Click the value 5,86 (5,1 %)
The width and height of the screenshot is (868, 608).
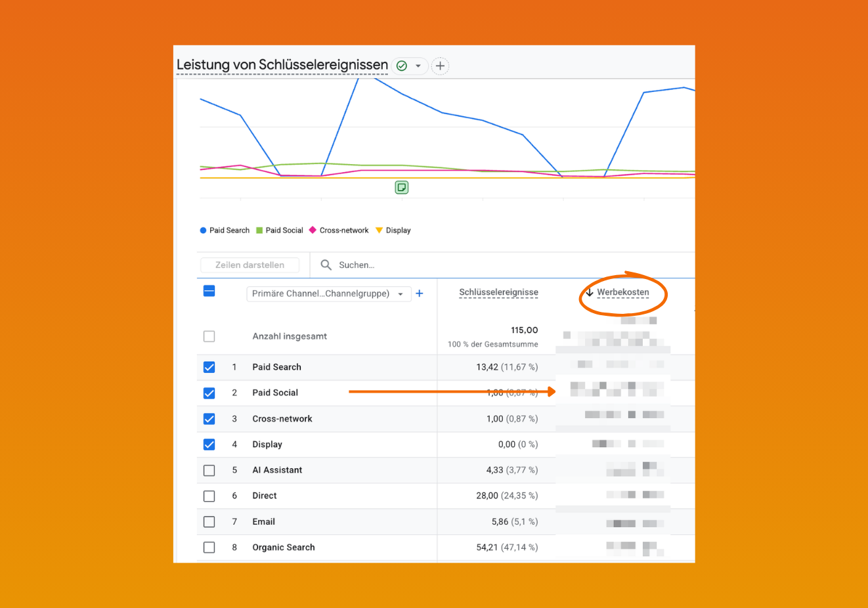pos(515,522)
